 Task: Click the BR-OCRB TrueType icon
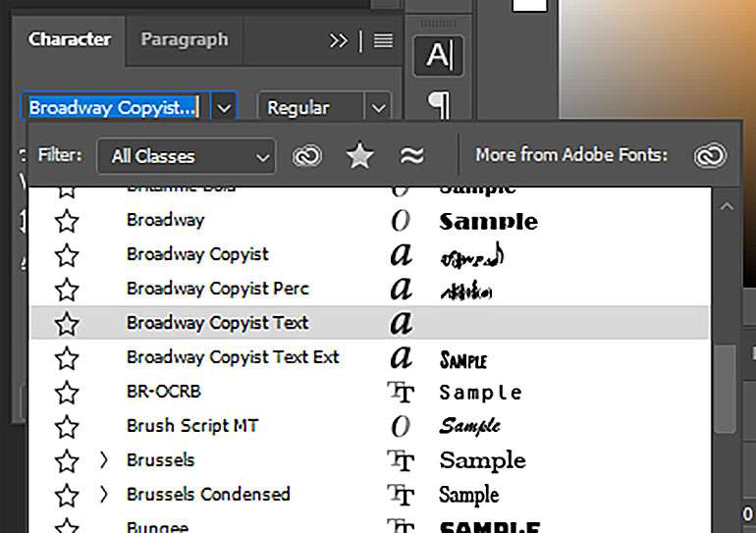pyautogui.click(x=401, y=393)
